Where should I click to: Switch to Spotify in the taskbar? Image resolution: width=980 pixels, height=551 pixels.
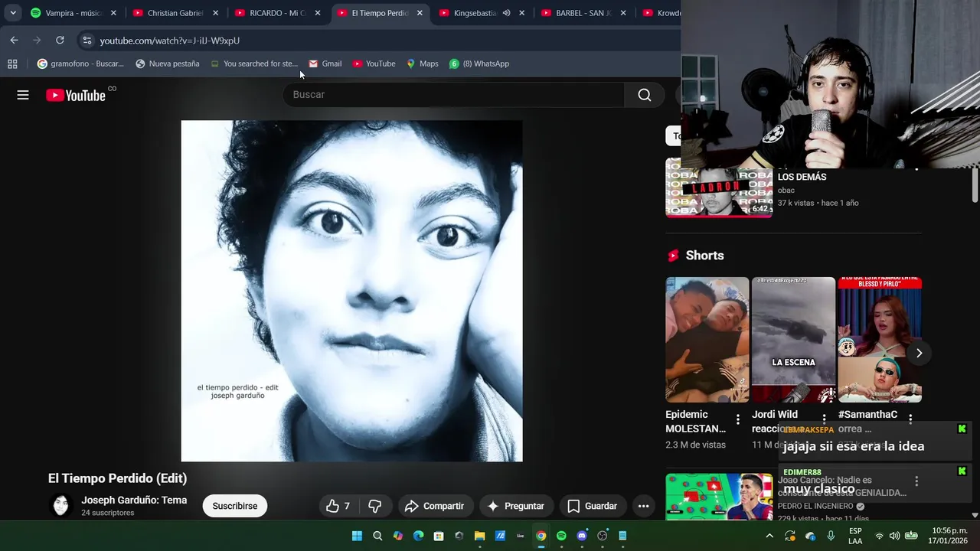[561, 536]
